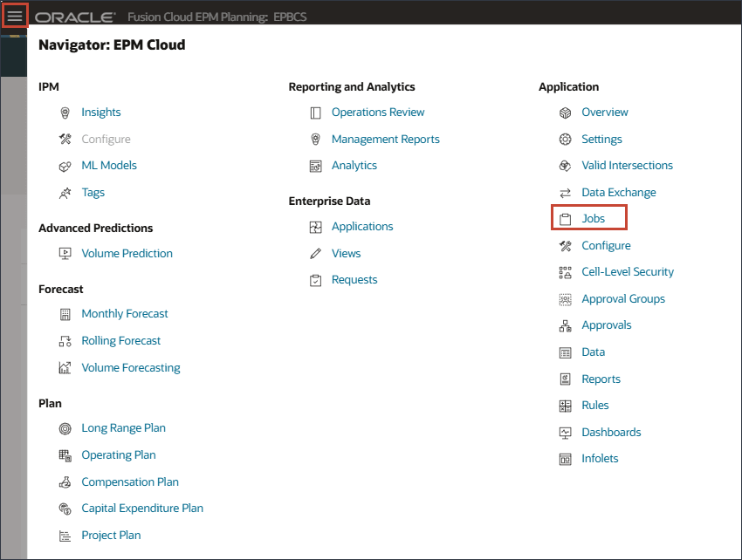Open the Views link
The height and width of the screenshot is (560, 742).
tap(346, 254)
